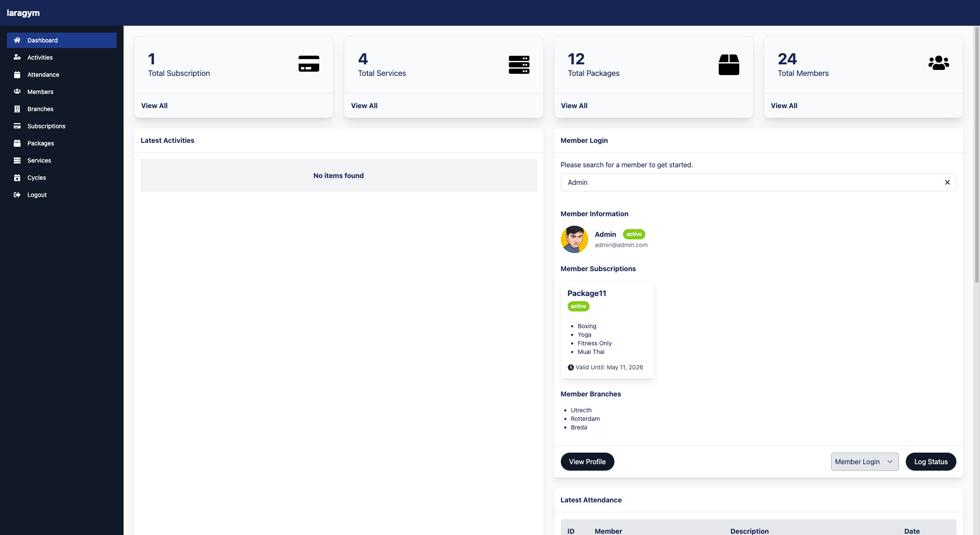Go to Subscriptions in the sidebar
Image resolution: width=980 pixels, height=535 pixels.
coord(46,126)
